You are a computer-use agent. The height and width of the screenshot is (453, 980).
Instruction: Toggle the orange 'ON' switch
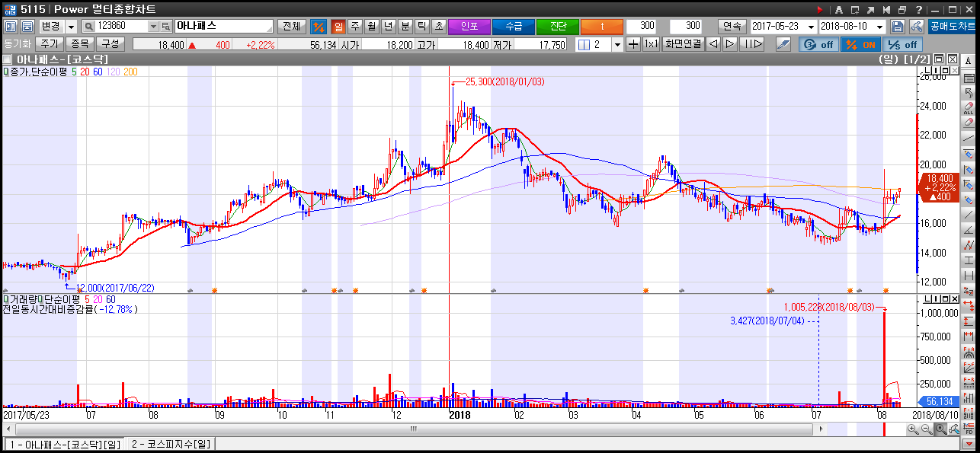860,44
